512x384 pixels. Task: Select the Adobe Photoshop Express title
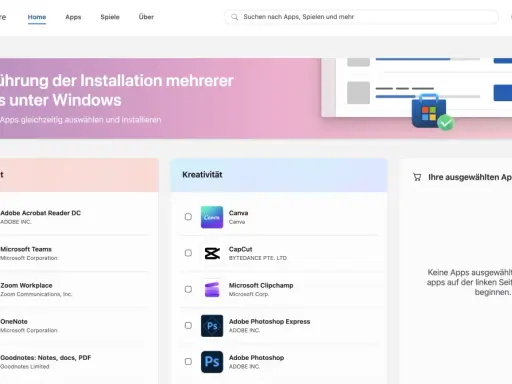point(269,322)
